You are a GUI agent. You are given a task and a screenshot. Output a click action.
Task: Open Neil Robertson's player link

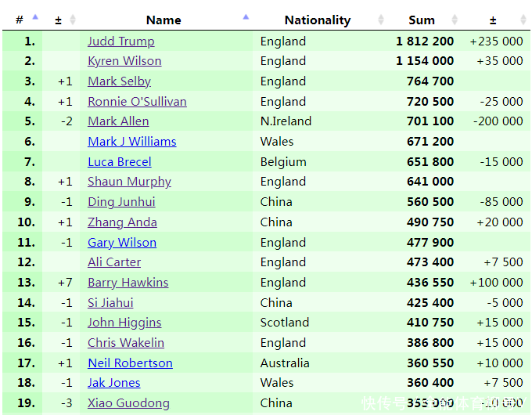tap(130, 363)
